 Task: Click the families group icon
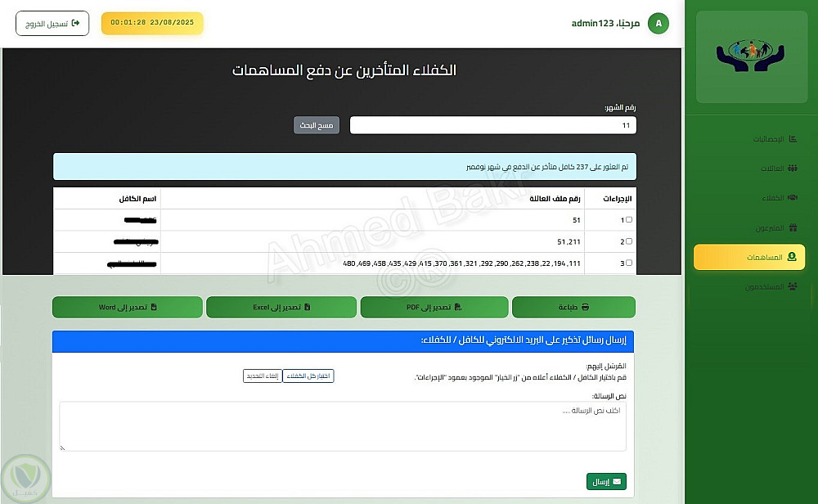[793, 168]
